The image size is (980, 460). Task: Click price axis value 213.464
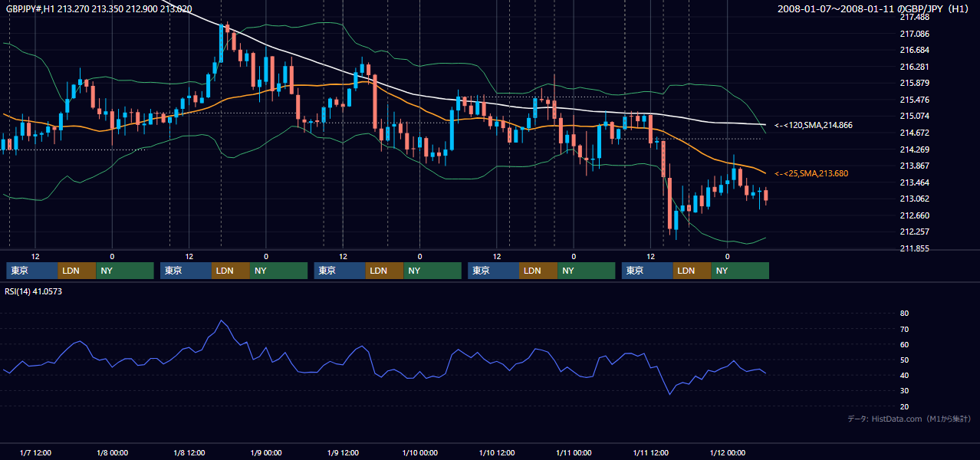coord(914,182)
